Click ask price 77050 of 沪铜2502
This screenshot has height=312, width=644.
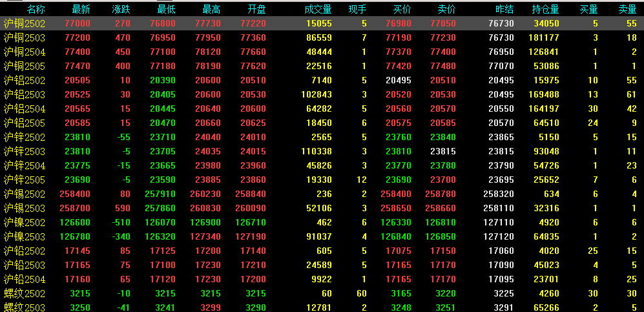coord(443,24)
